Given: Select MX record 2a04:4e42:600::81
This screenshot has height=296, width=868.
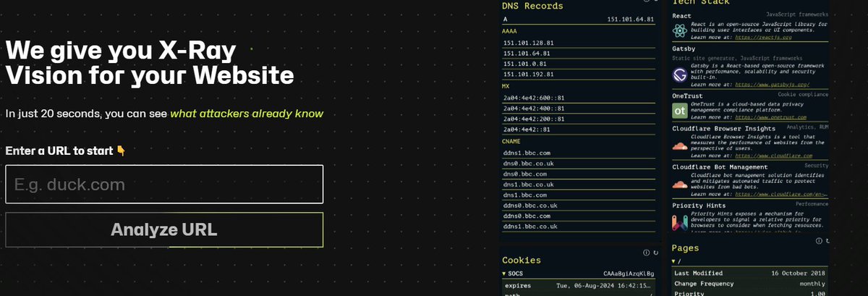Looking at the screenshot, I should (579, 97).
